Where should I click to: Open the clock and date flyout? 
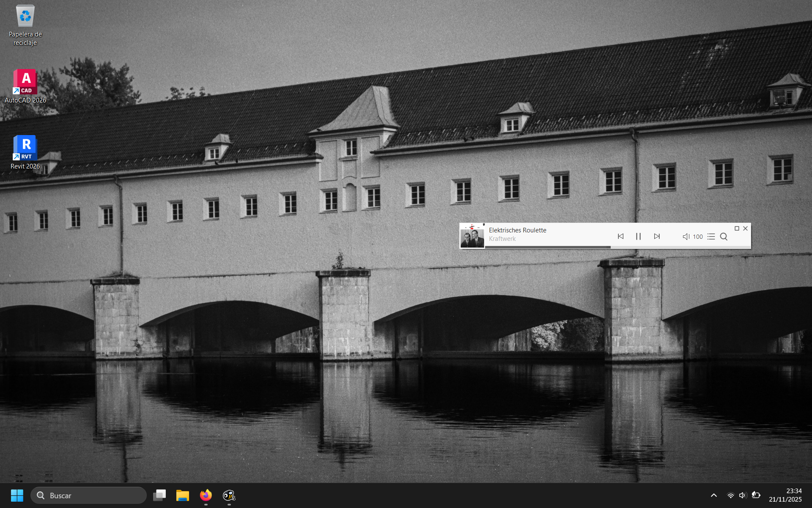coord(785,495)
